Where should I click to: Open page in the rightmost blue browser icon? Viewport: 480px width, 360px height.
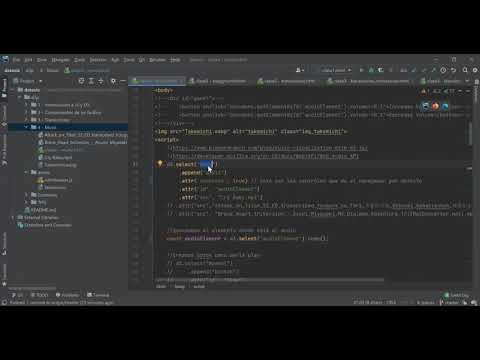(445, 106)
